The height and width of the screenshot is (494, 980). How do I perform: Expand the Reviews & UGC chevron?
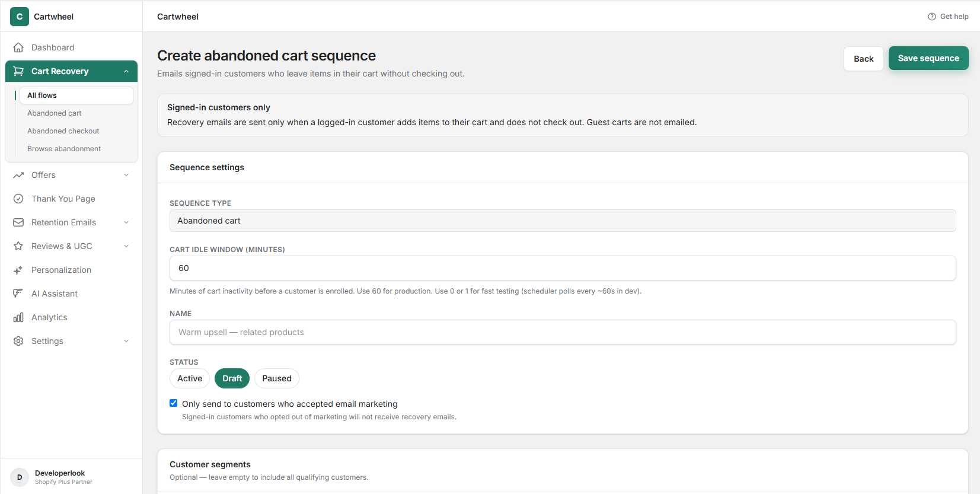(x=126, y=246)
